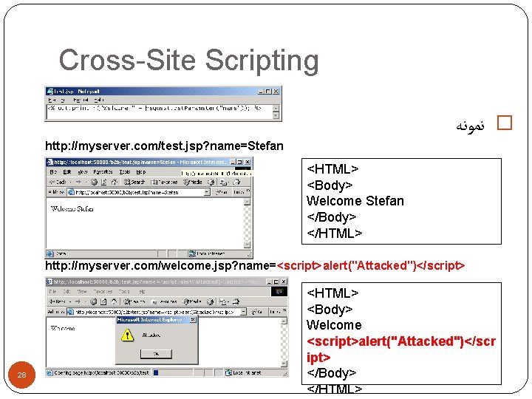Click red script alert("Attacked") URL text

click(370, 265)
